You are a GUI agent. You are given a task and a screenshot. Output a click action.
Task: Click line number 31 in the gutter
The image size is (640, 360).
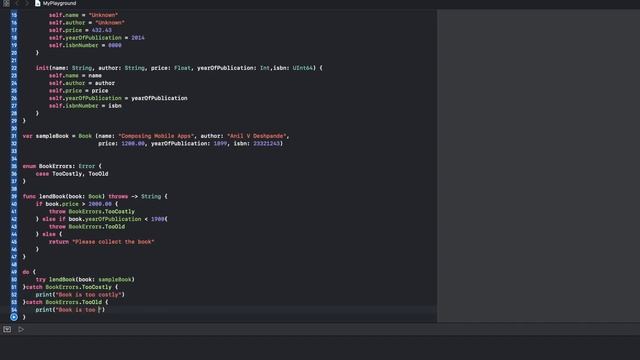[14, 136]
